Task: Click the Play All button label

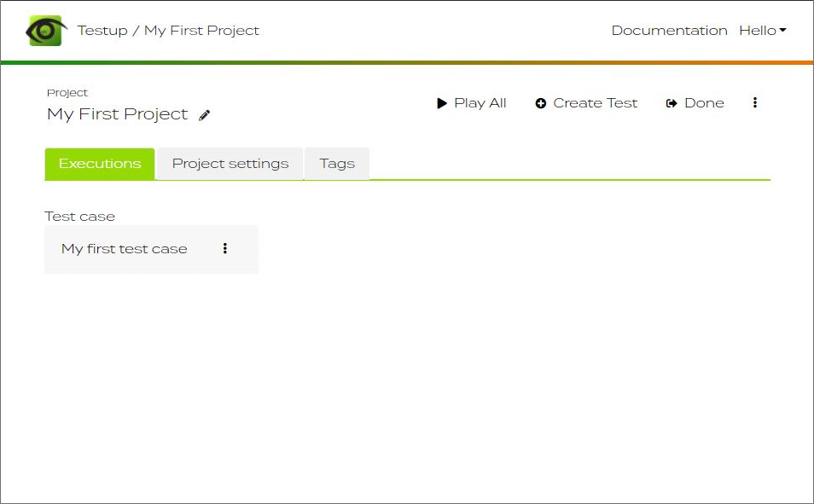Action: [x=480, y=103]
